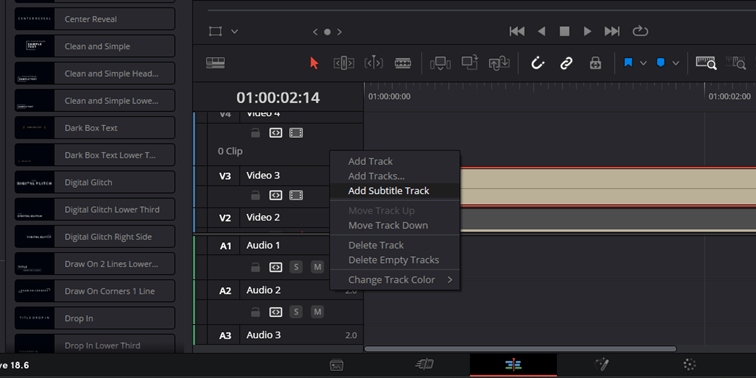Viewport: 756px width, 378px height.
Task: Toggle Loop playback icon
Action: tap(640, 31)
